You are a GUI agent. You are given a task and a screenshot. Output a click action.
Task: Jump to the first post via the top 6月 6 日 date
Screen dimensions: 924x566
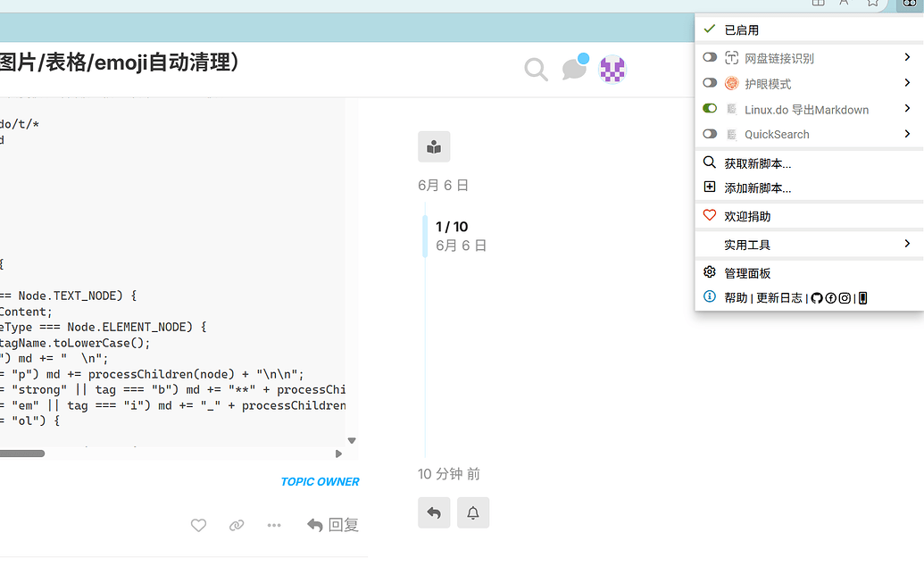click(x=443, y=185)
